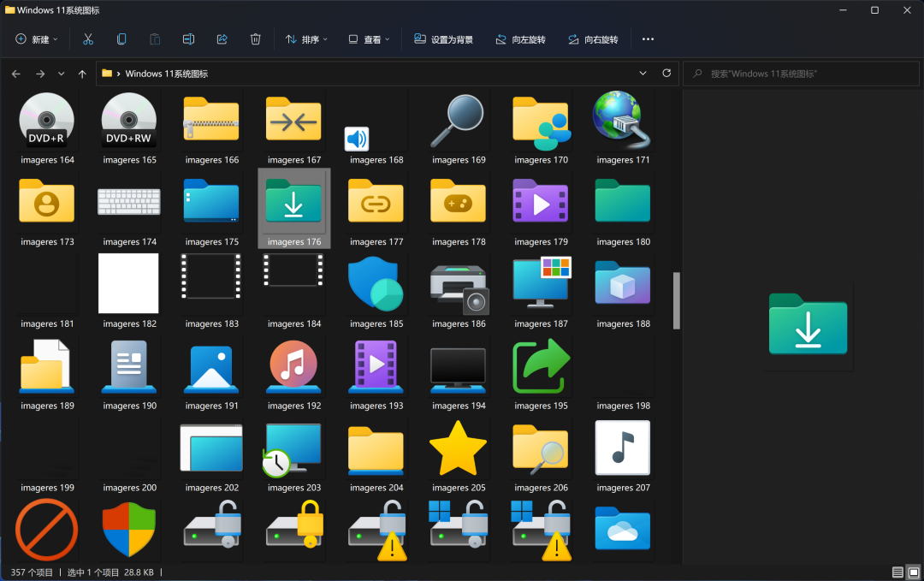The image size is (924, 581).
Task: Open the 新建 dropdown menu
Action: pos(37,39)
